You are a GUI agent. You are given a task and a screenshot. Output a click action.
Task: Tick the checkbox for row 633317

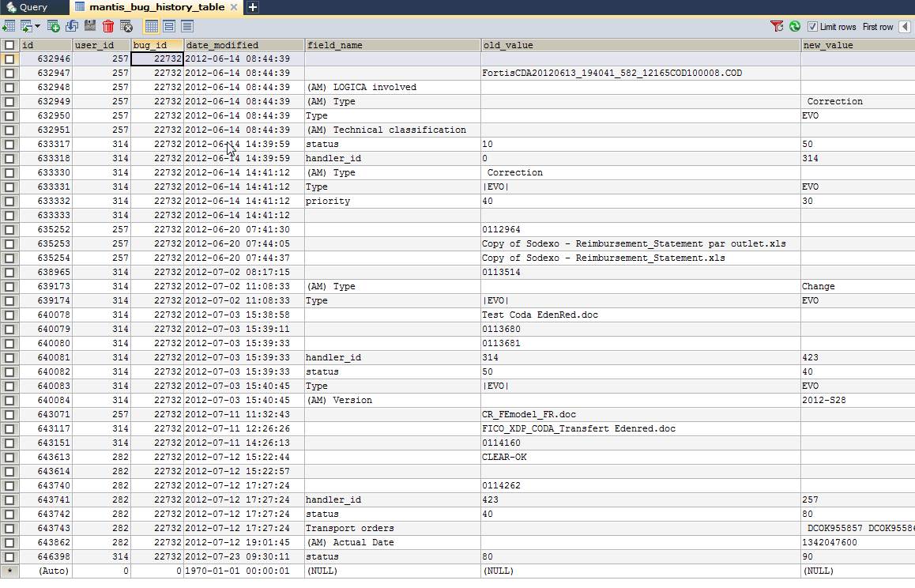[x=9, y=144]
